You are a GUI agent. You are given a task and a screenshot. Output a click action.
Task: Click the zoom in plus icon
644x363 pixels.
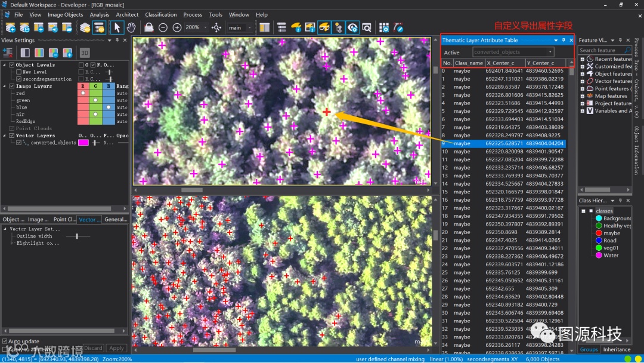(x=177, y=27)
